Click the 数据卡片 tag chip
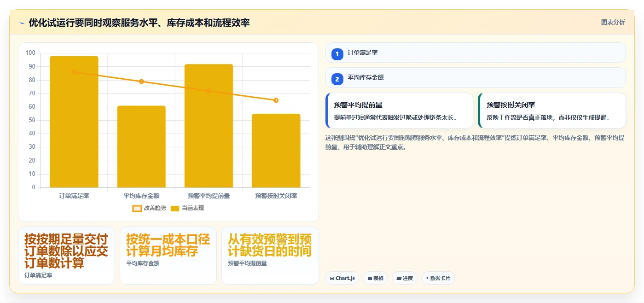Viewport: 644px width, 303px height. pos(438,278)
